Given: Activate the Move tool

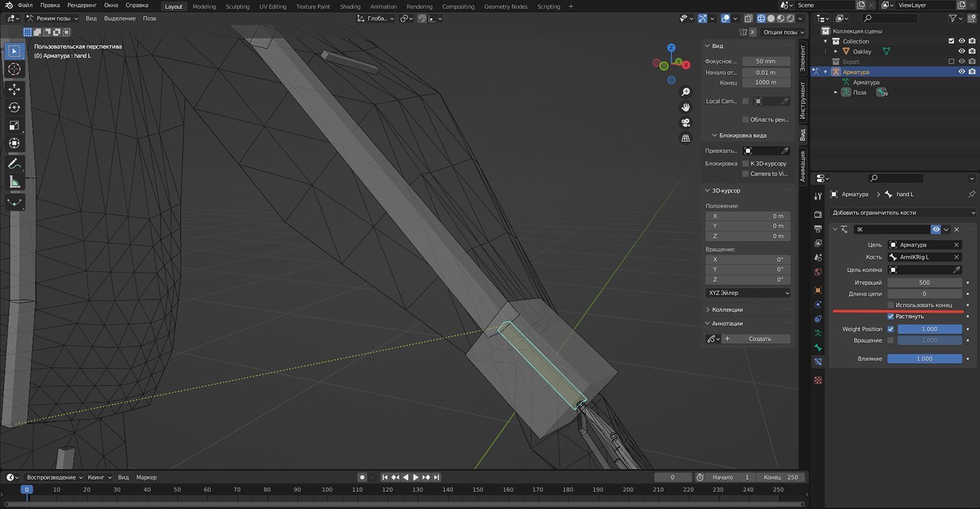Looking at the screenshot, I should (x=14, y=90).
